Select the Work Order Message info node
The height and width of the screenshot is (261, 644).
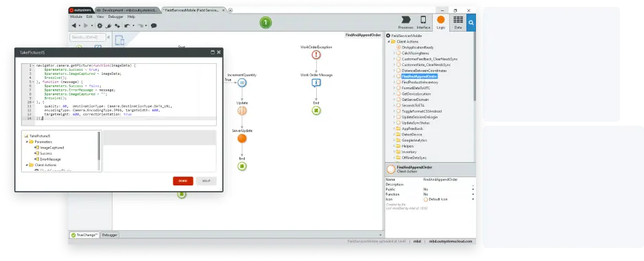(x=316, y=82)
